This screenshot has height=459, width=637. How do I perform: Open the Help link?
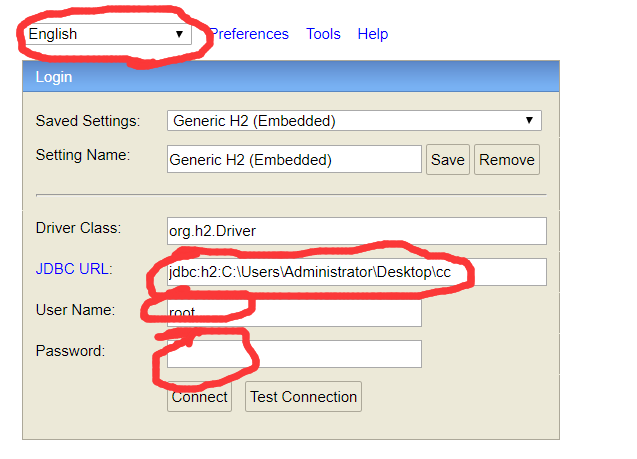(x=373, y=34)
